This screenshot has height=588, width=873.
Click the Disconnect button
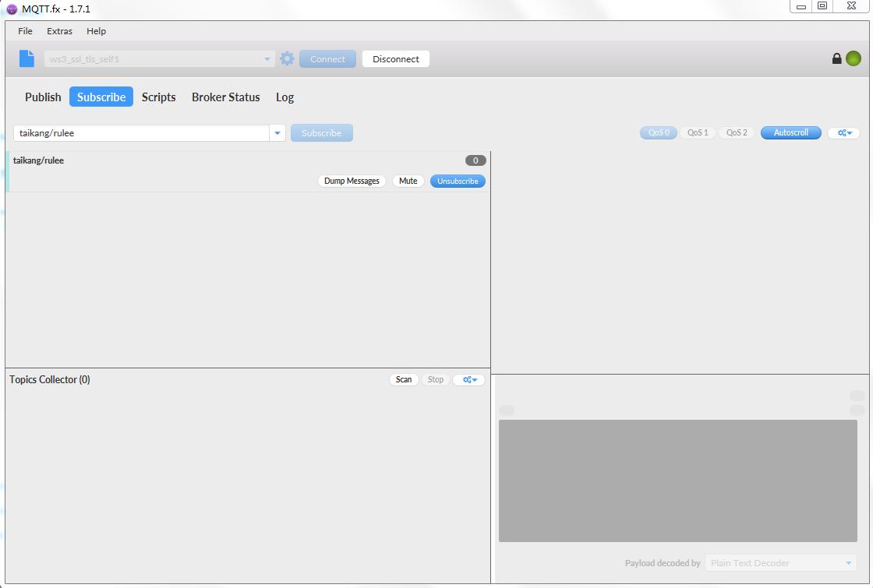pos(396,59)
